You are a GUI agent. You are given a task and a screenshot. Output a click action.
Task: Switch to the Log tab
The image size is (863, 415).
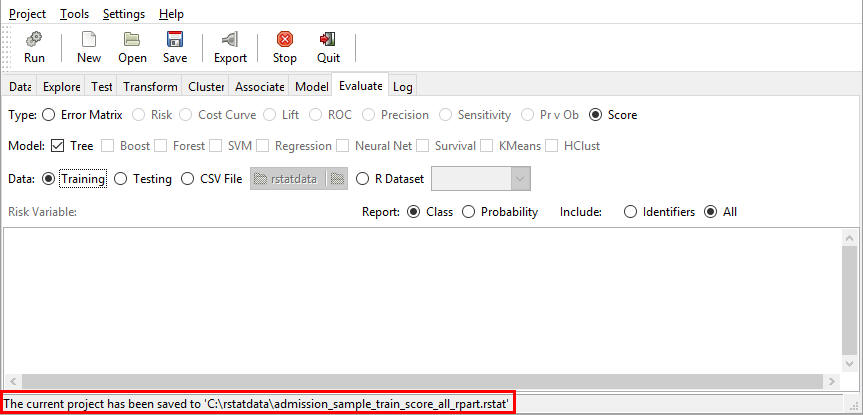(402, 86)
